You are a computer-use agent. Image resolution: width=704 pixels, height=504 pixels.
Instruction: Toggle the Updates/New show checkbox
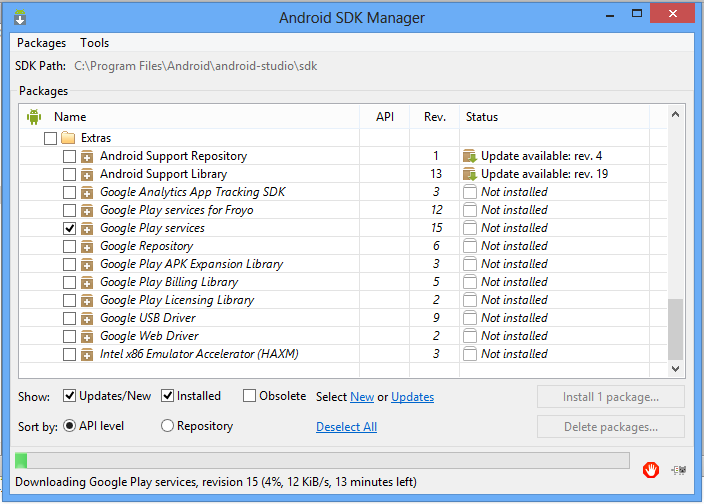point(69,395)
